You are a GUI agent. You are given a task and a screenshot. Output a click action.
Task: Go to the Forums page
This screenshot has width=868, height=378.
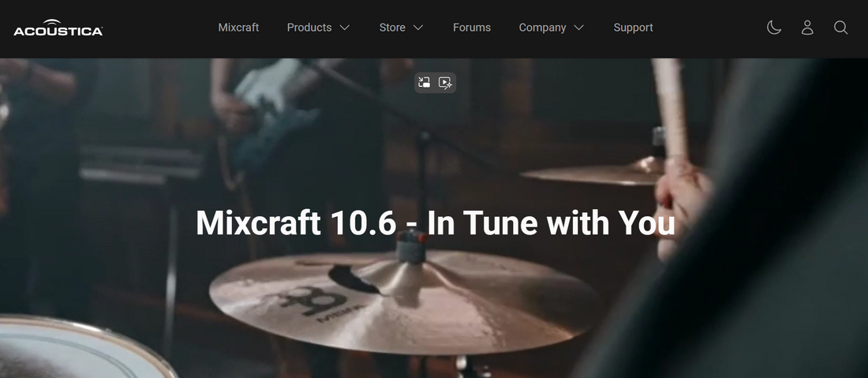[x=471, y=28]
